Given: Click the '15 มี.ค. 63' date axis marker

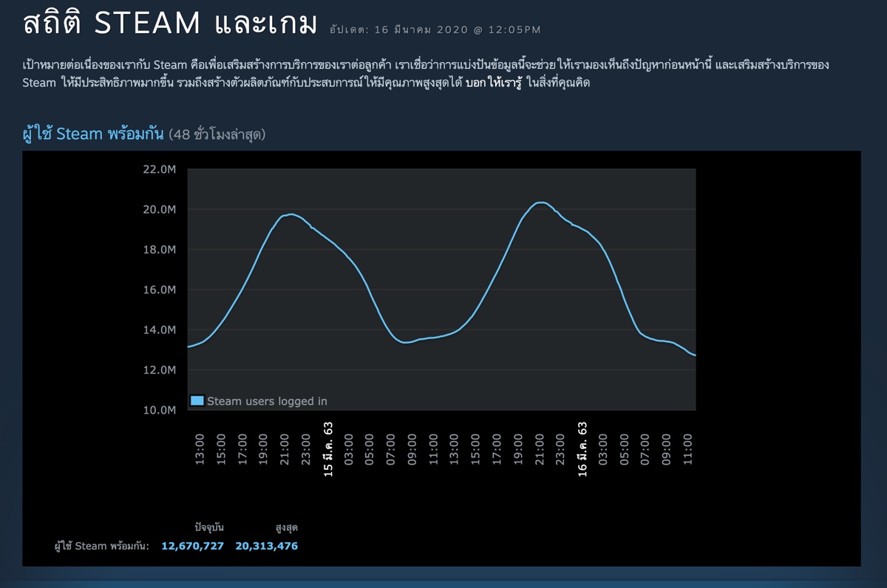Looking at the screenshot, I should 328,449.
